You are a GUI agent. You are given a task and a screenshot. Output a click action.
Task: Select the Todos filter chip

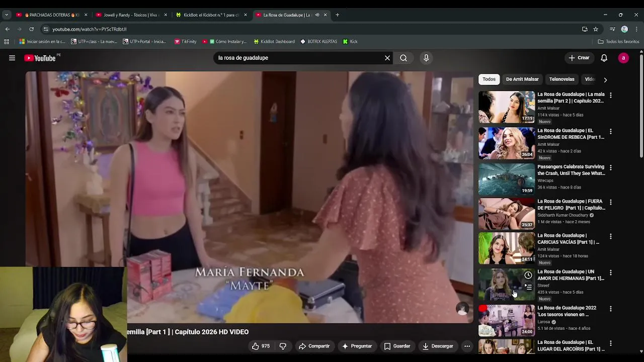(489, 79)
